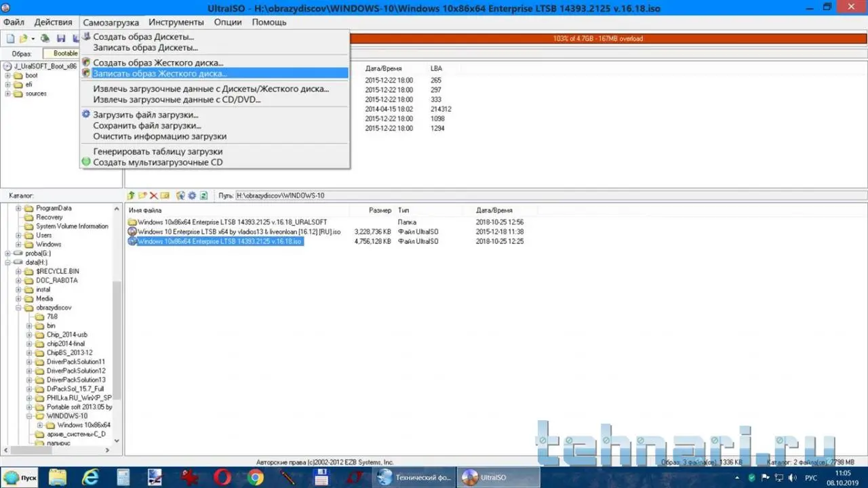Click the Open folder icon in top toolbar

(x=23, y=39)
